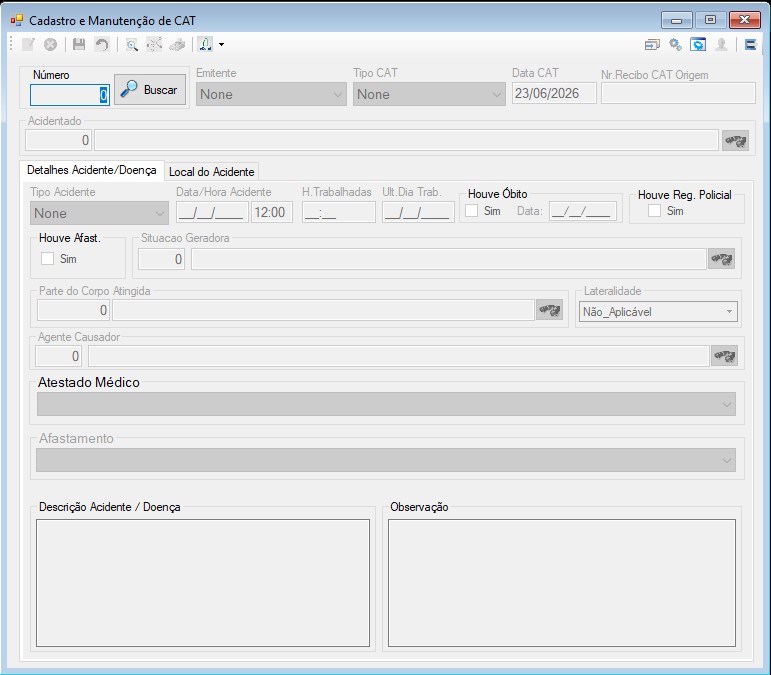Viewport: 771px width, 675px height.
Task: Click the printer icon in toolbar
Action: click(x=177, y=45)
